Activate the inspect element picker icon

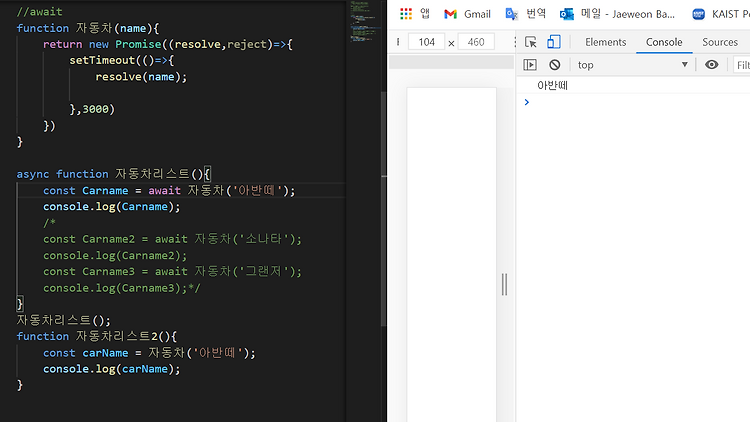[x=530, y=42]
